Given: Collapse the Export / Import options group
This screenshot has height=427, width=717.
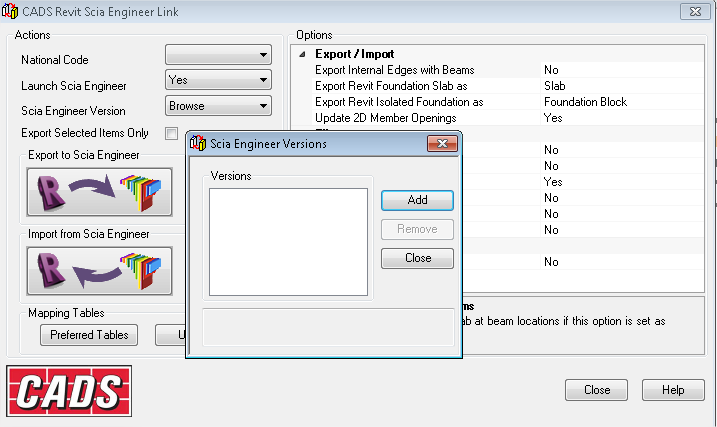Looking at the screenshot, I should 302,54.
